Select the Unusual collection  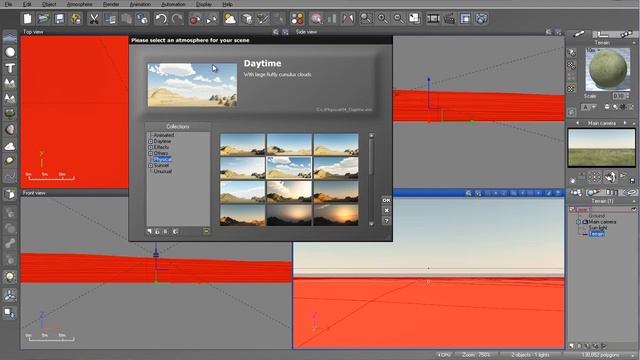click(163, 171)
